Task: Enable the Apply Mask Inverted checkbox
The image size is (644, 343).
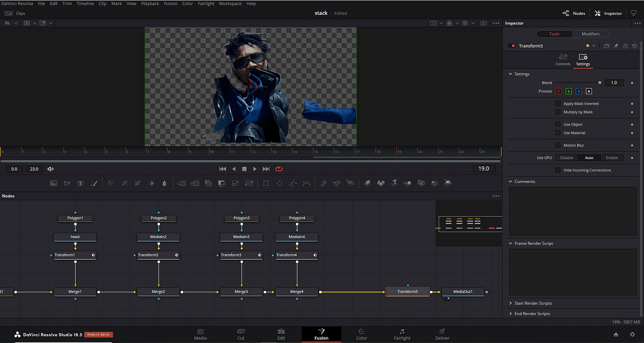Action: 558,104
